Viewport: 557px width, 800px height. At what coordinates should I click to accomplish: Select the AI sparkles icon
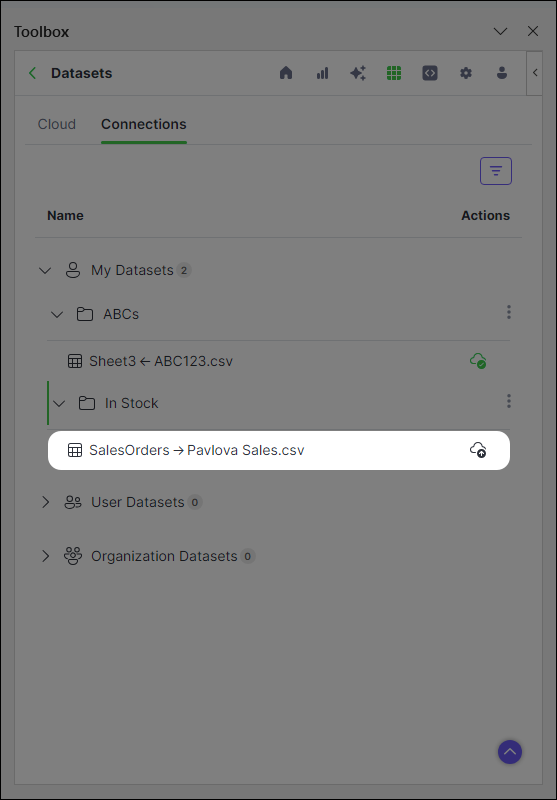click(358, 73)
